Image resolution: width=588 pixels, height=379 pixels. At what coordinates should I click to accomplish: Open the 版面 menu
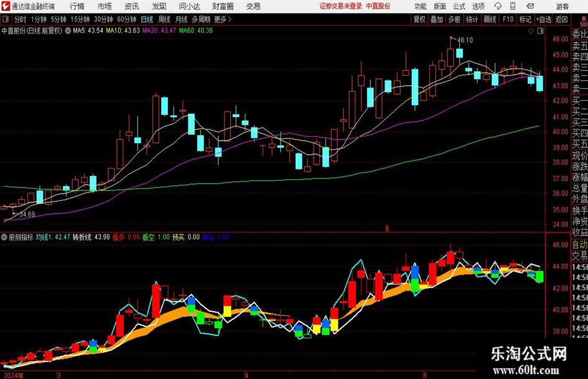point(439,6)
